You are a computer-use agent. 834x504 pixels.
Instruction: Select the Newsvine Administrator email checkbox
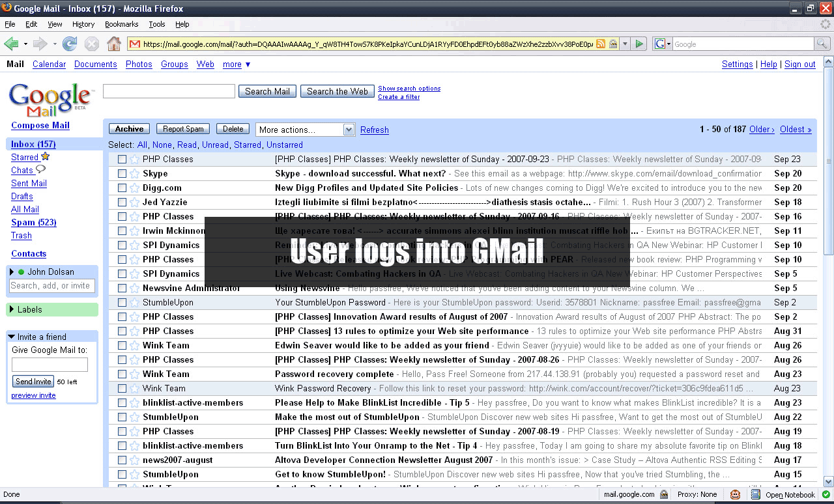tap(122, 288)
